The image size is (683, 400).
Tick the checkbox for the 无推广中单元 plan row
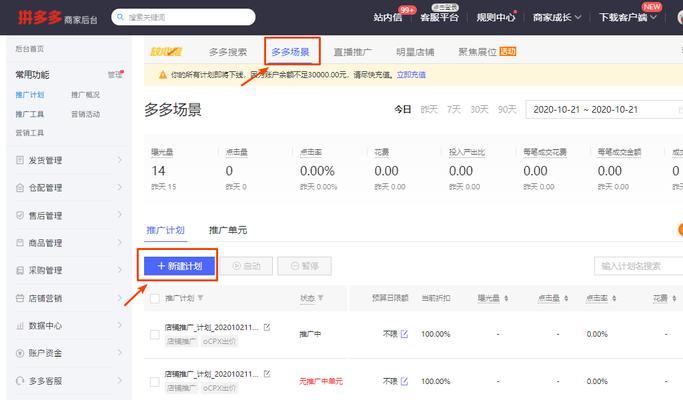155,382
